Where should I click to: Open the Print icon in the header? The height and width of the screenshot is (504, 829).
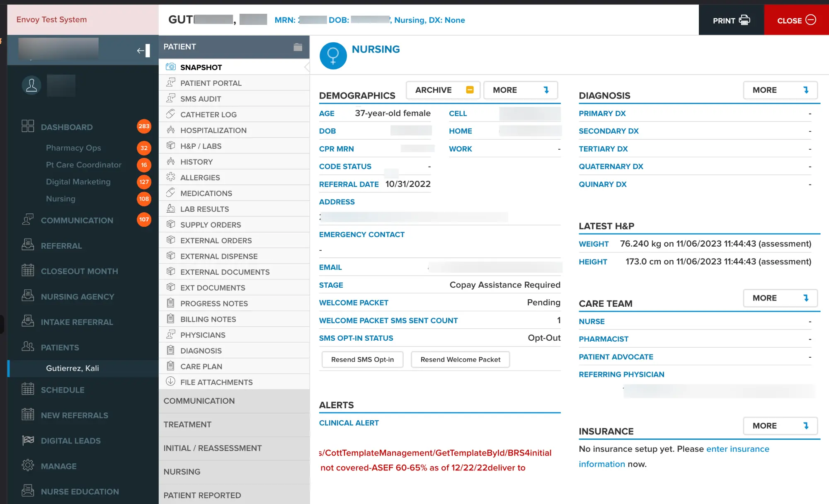(744, 19)
